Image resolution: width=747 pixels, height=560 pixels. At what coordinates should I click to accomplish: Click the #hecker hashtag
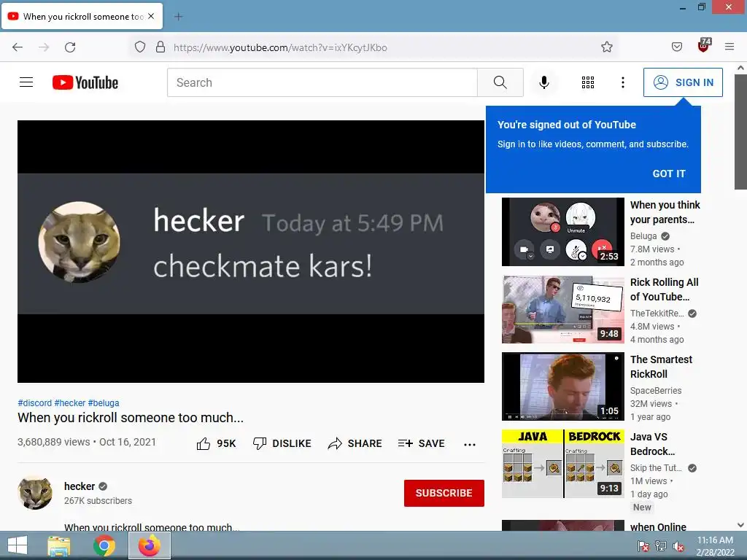pos(70,402)
